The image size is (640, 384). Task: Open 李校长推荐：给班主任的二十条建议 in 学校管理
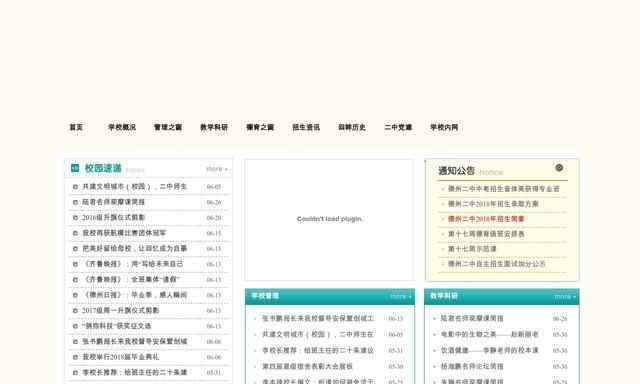pos(318,351)
